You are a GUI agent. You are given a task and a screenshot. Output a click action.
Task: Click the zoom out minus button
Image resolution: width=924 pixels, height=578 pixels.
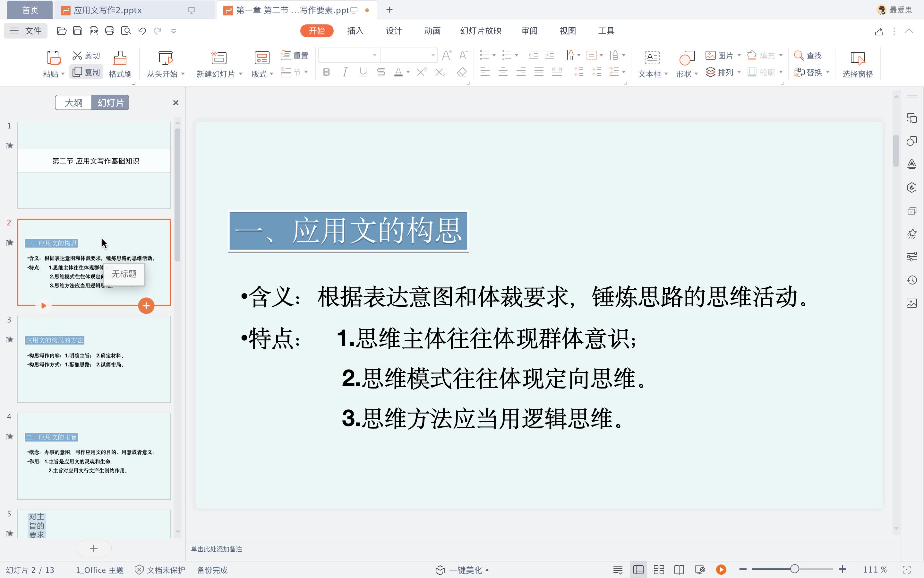click(743, 569)
